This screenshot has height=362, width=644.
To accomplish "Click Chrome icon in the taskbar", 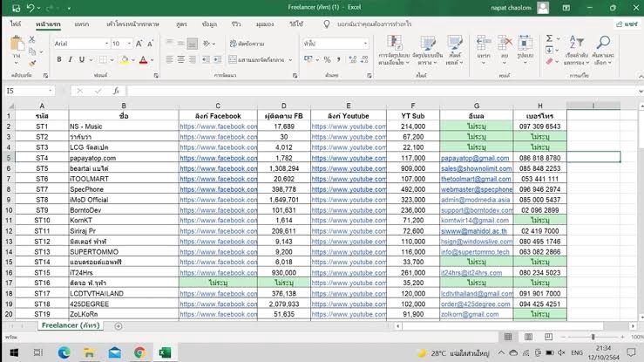I will coord(139,352).
